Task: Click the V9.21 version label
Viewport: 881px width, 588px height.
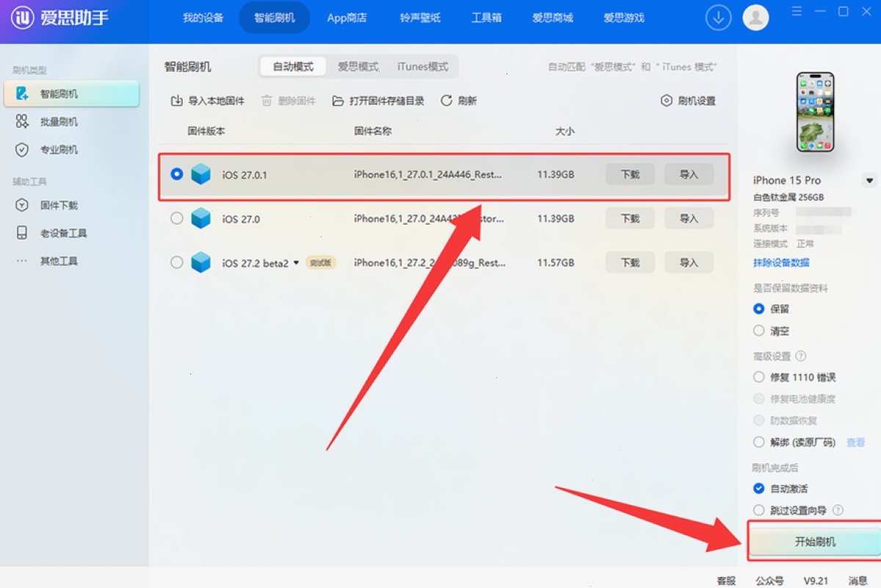Action: [816, 580]
